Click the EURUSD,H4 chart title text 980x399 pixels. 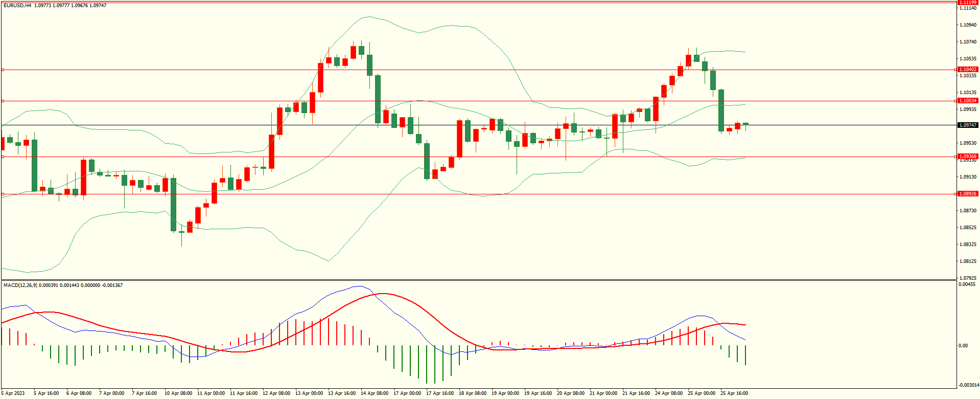click(x=17, y=6)
